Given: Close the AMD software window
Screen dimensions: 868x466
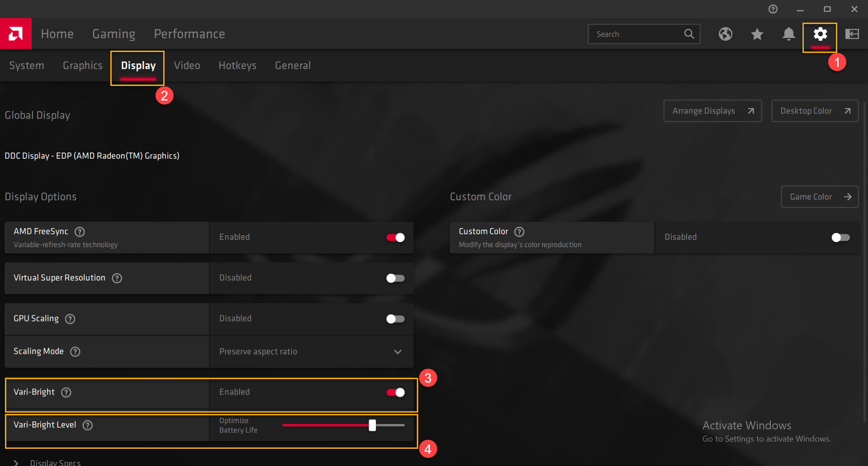Looking at the screenshot, I should click(x=854, y=9).
